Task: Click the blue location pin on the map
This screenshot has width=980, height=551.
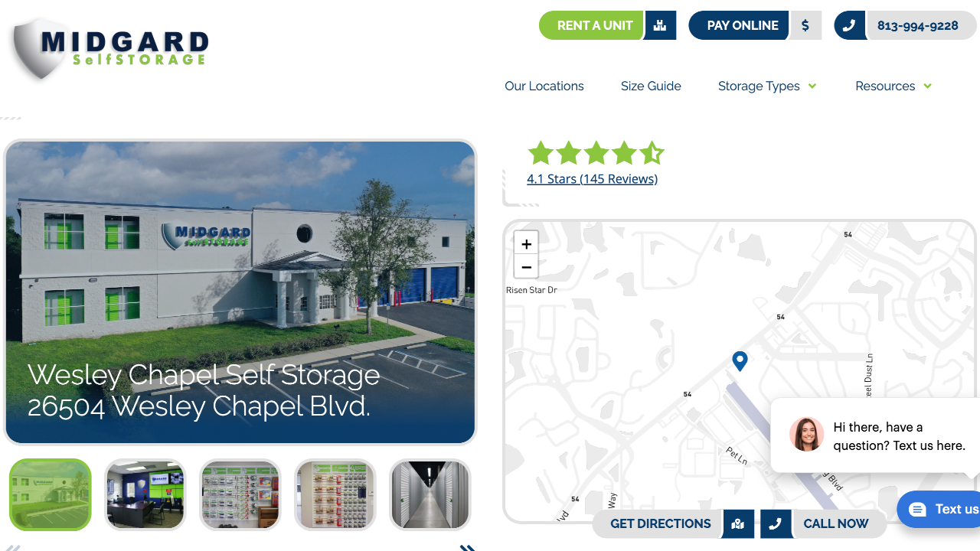Action: (x=740, y=361)
